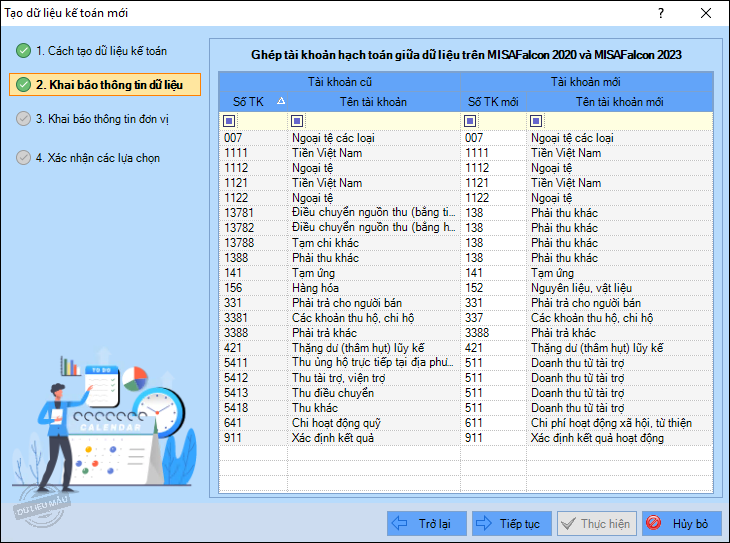Click the green check icon of step 1
This screenshot has height=543, width=730.
tap(23, 50)
